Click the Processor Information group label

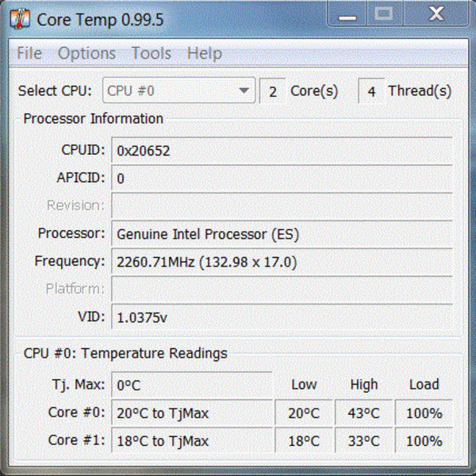click(93, 118)
